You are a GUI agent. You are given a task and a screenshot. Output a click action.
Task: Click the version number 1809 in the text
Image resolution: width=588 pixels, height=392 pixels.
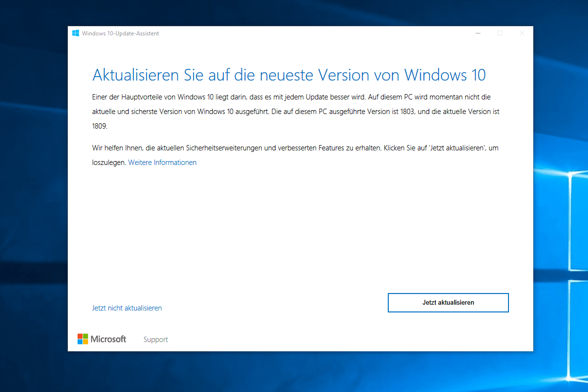(99, 126)
